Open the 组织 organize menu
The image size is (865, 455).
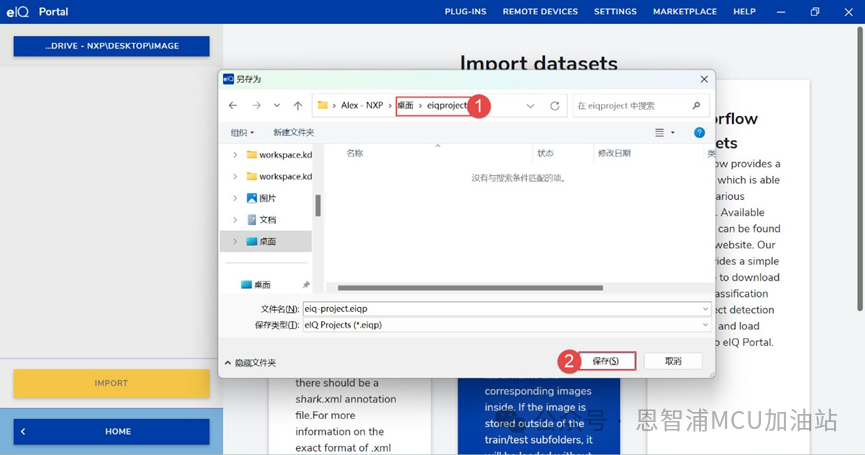pyautogui.click(x=242, y=132)
